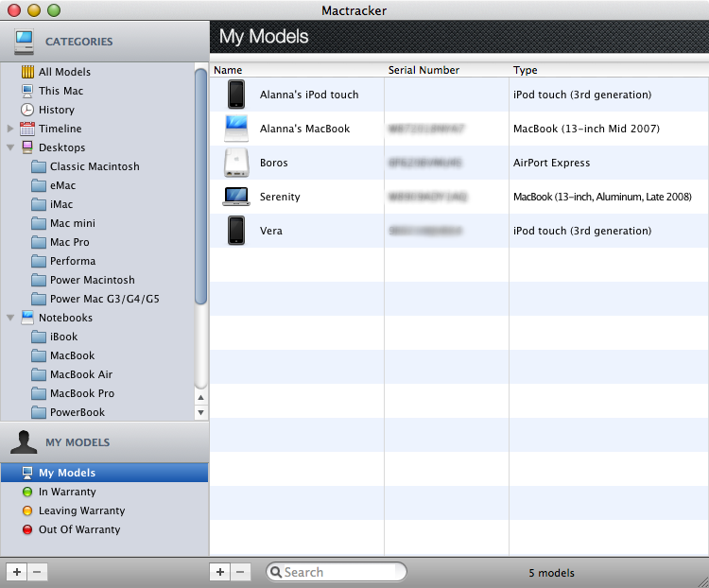Open the Performa folder icon

(39, 262)
